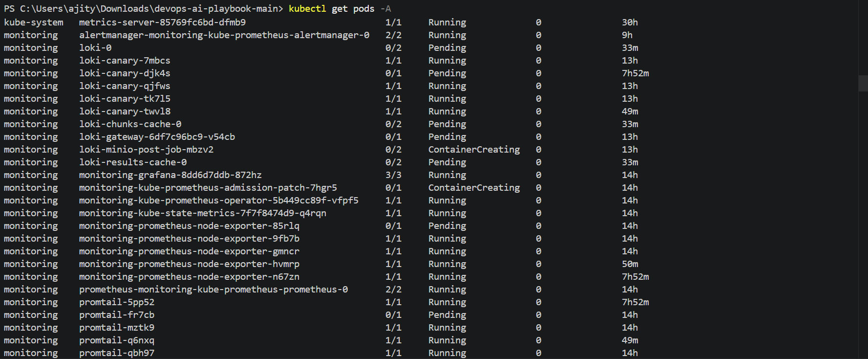Select node-exporter-n67zn pod name
This screenshot has width=868, height=359.
point(189,277)
